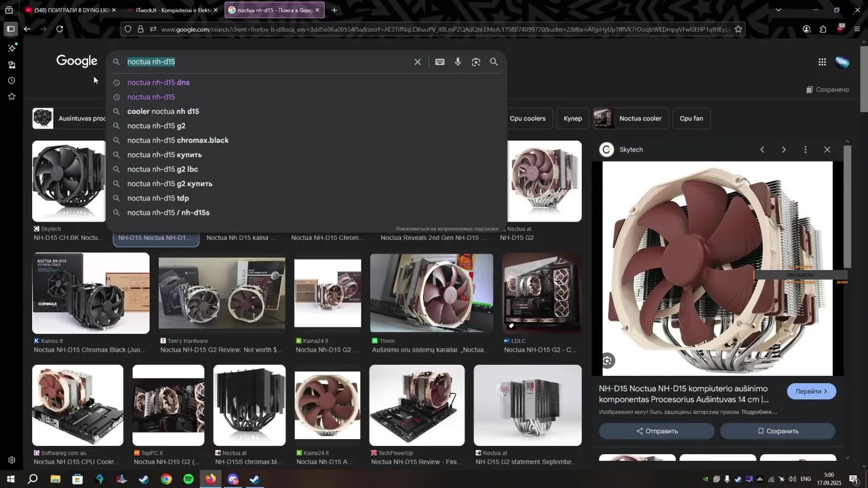Image resolution: width=868 pixels, height=488 pixels.
Task: Start voice search with microphone icon
Action: [458, 62]
